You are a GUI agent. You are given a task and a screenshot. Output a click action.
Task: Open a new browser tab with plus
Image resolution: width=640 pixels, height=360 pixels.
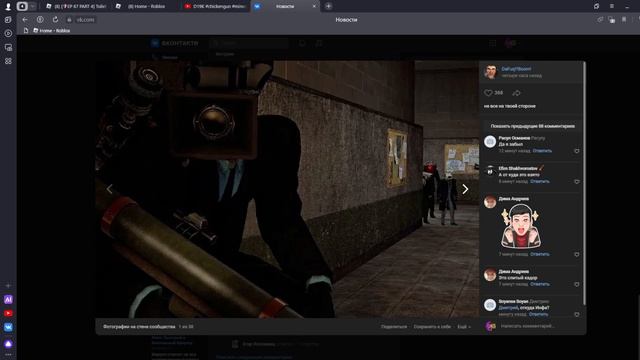(328, 6)
